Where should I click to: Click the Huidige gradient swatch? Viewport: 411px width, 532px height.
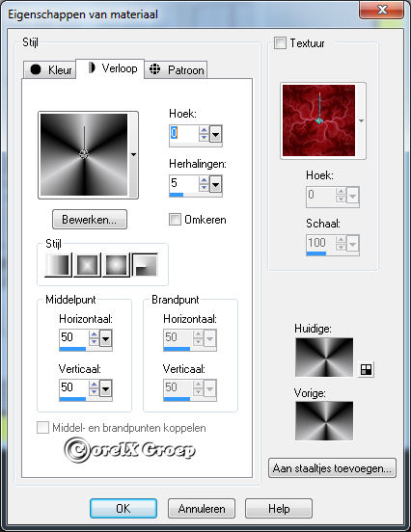tap(324, 358)
